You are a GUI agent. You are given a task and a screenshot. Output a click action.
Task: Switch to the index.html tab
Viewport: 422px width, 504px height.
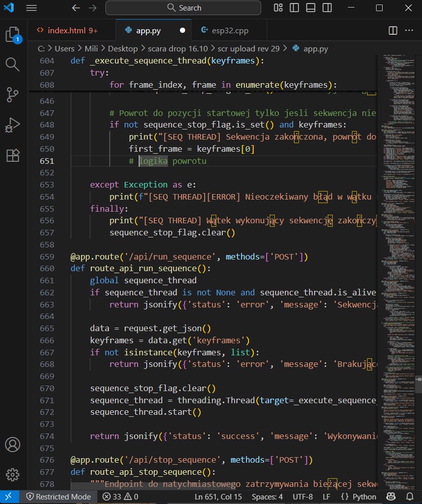[67, 30]
